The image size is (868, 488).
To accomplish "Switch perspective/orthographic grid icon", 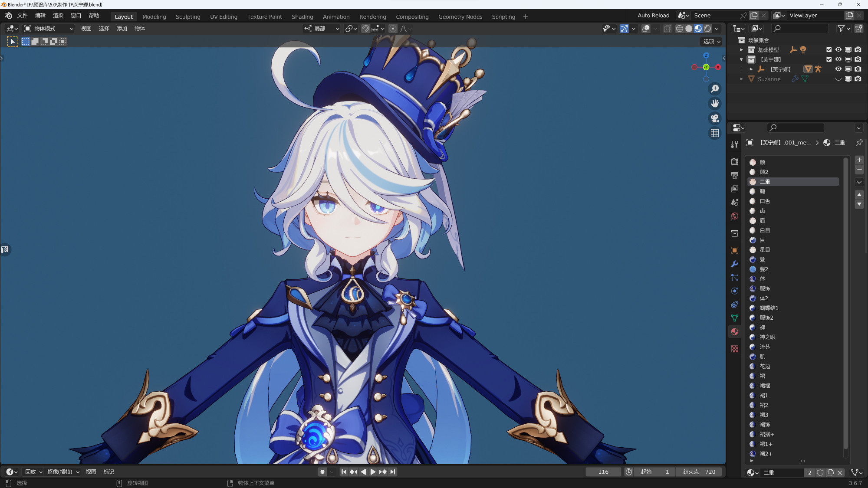I will [714, 133].
